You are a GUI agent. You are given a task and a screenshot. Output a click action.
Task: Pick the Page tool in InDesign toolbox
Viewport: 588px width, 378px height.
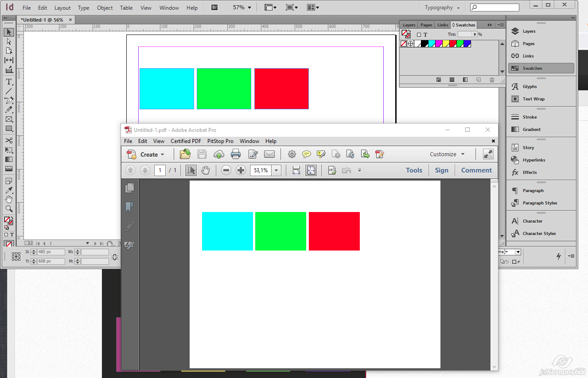coord(9,51)
